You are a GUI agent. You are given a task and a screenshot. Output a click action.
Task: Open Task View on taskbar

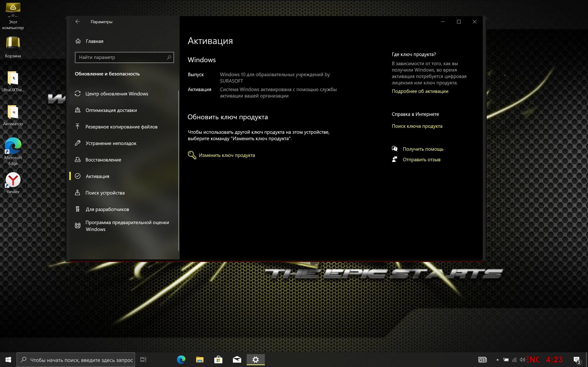(x=143, y=359)
